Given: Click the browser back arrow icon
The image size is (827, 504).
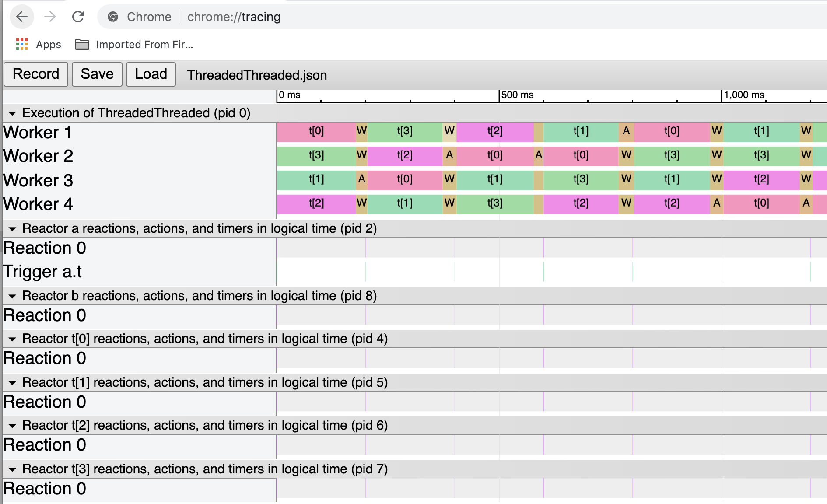Looking at the screenshot, I should [x=22, y=17].
